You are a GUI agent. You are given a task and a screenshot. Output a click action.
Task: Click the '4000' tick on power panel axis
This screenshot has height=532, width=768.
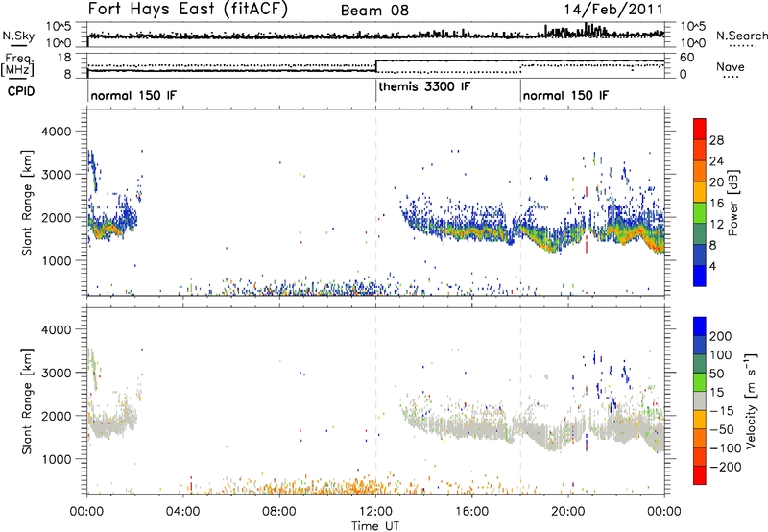coord(57,132)
